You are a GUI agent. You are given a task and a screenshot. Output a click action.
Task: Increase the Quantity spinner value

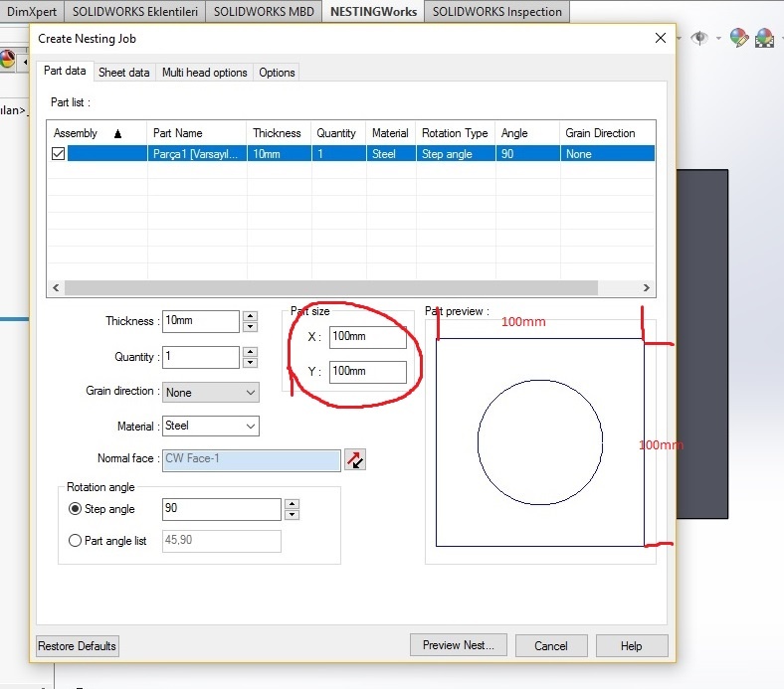point(250,352)
